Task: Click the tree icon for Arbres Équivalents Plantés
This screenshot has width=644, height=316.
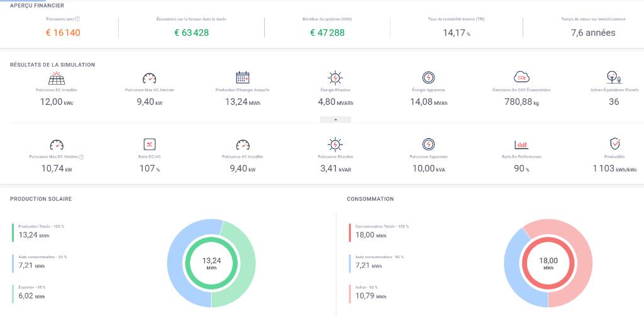Action: (x=614, y=78)
